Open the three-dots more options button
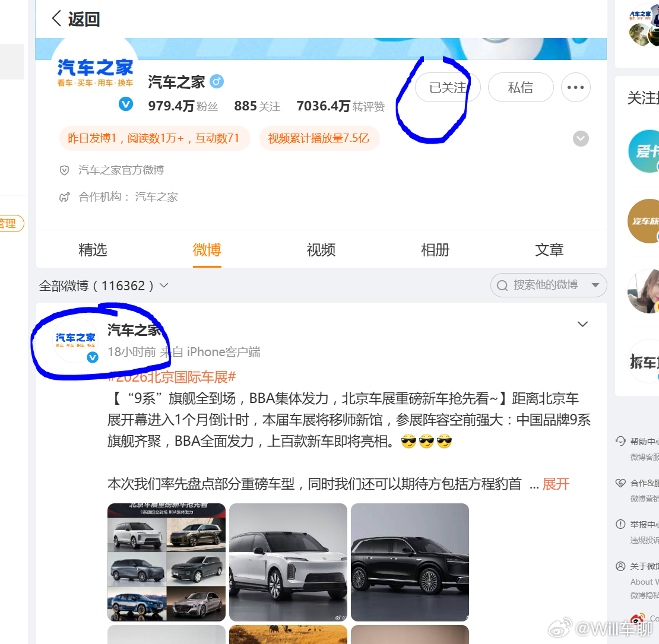The height and width of the screenshot is (644, 659). (575, 87)
